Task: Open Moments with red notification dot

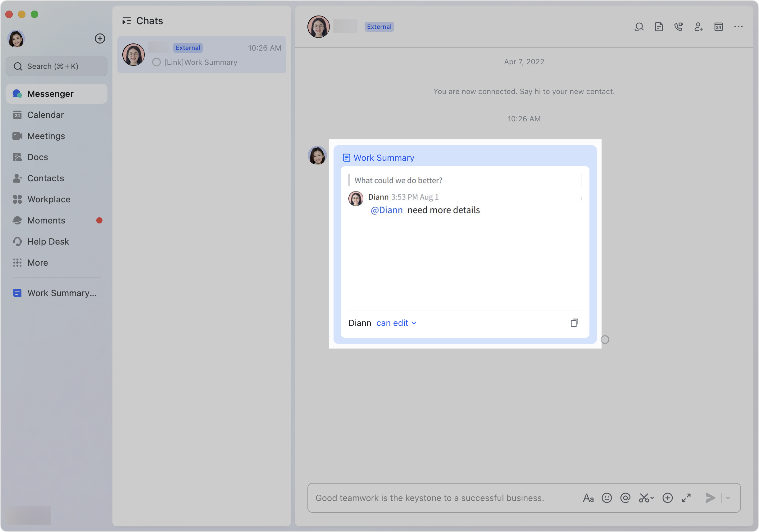Action: pos(57,221)
